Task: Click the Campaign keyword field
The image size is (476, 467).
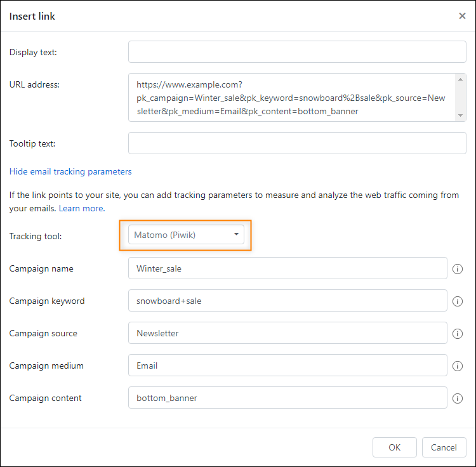Action: coord(288,301)
